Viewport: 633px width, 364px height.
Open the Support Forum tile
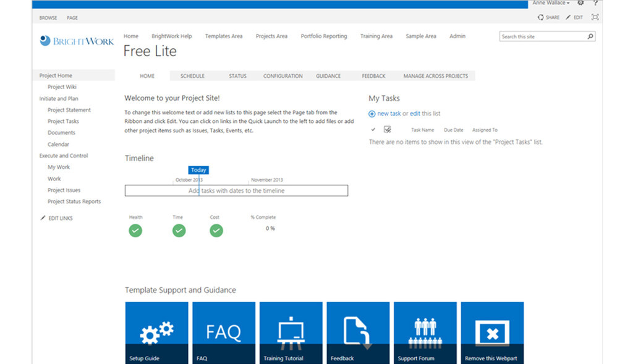pos(425,332)
